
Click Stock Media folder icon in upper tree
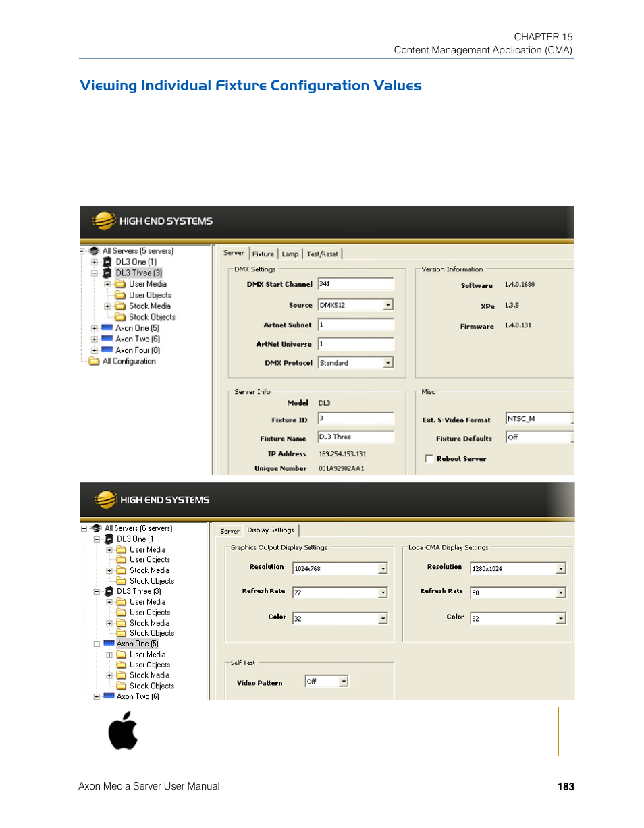[120, 306]
